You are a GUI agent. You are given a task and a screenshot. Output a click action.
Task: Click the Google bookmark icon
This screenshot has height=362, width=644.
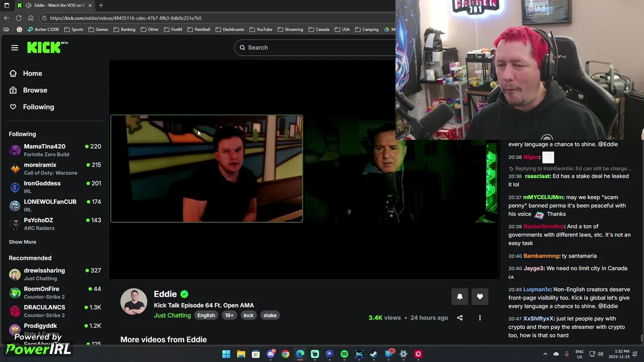click(20, 30)
